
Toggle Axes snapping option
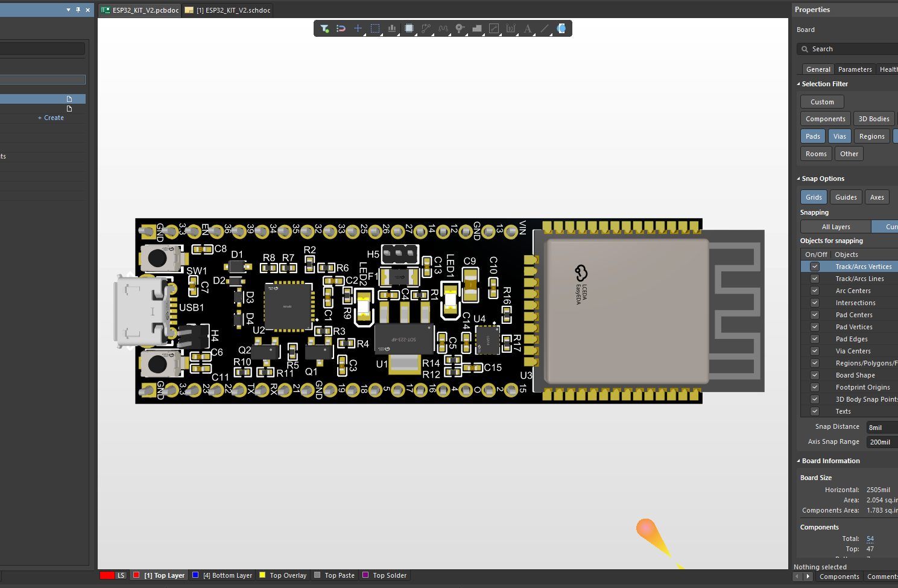click(x=877, y=197)
